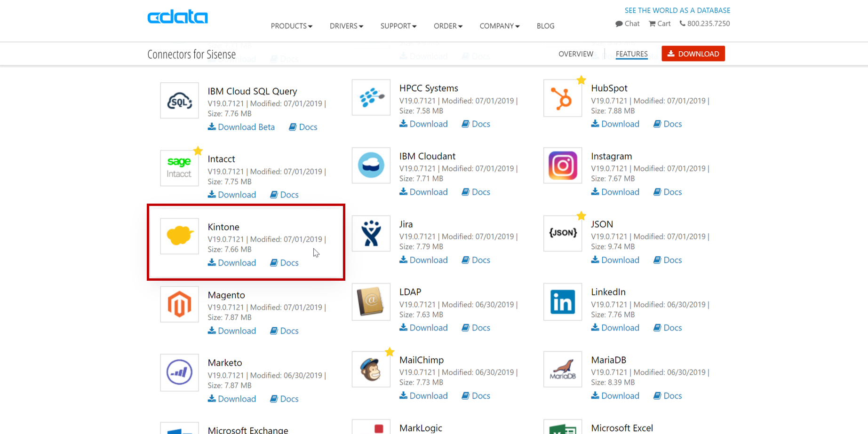Click the Kintone connector title
The width and height of the screenshot is (868, 434).
coord(223,227)
